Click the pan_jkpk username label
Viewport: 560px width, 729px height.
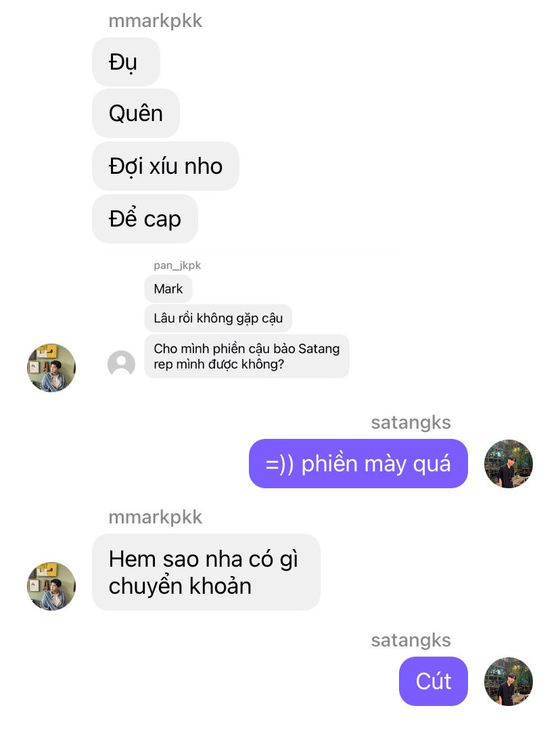(177, 265)
